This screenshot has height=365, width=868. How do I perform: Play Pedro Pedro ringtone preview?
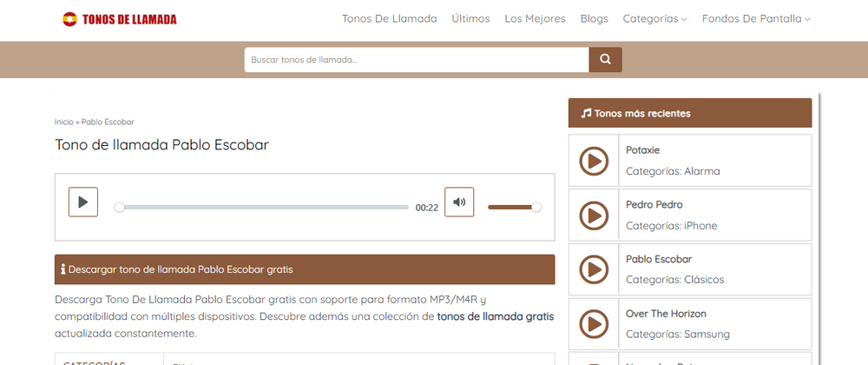click(x=594, y=216)
